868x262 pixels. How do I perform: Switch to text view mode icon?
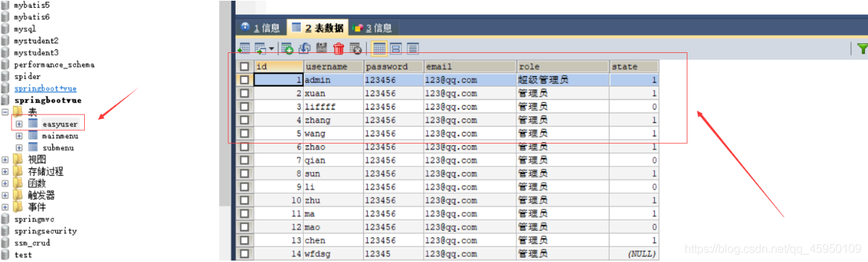click(x=413, y=48)
